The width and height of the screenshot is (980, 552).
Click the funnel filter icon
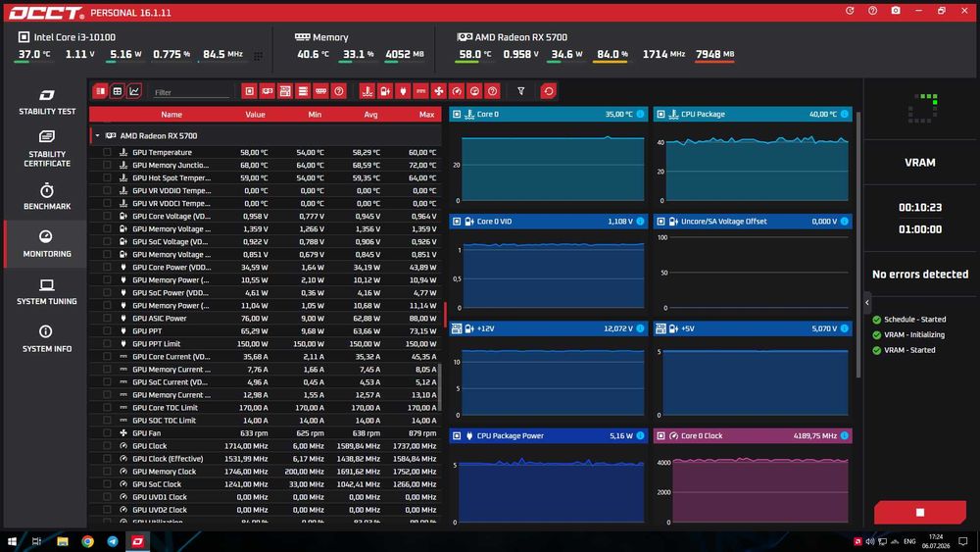(520, 91)
